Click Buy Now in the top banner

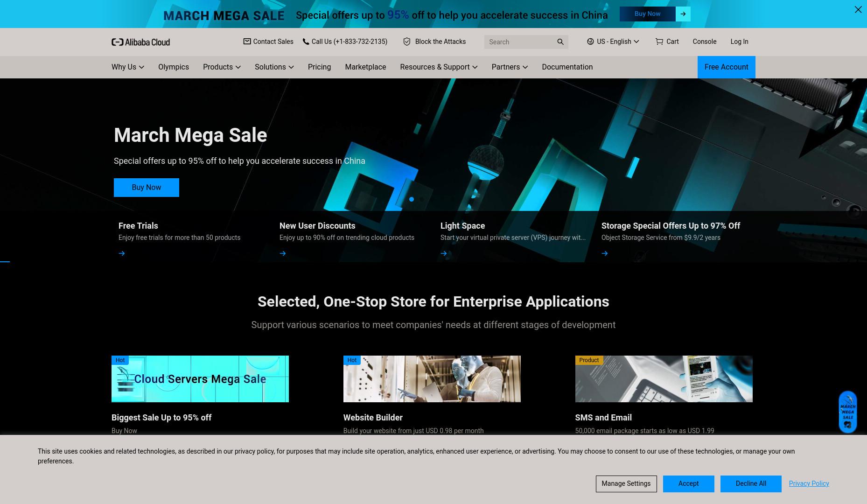pyautogui.click(x=647, y=14)
